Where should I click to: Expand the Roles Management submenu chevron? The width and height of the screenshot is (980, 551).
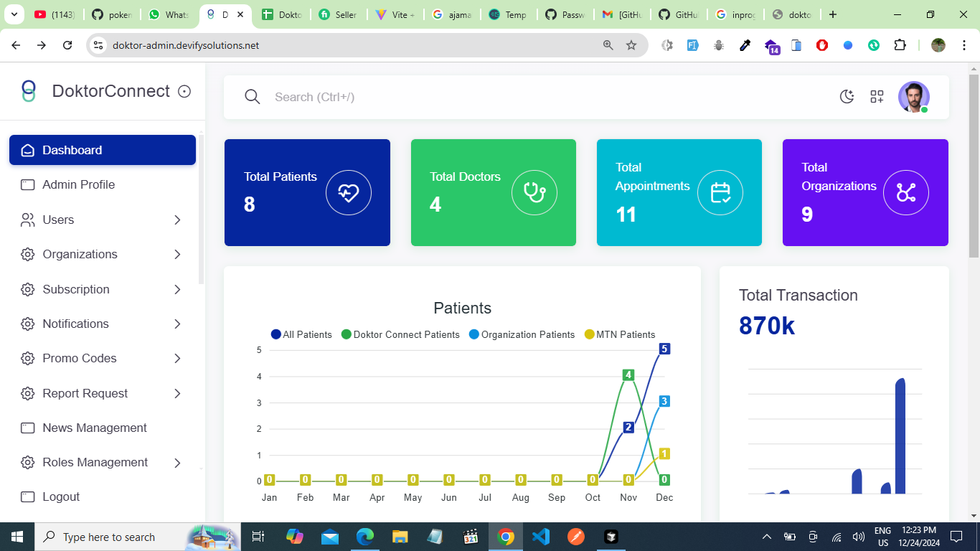[x=177, y=463]
